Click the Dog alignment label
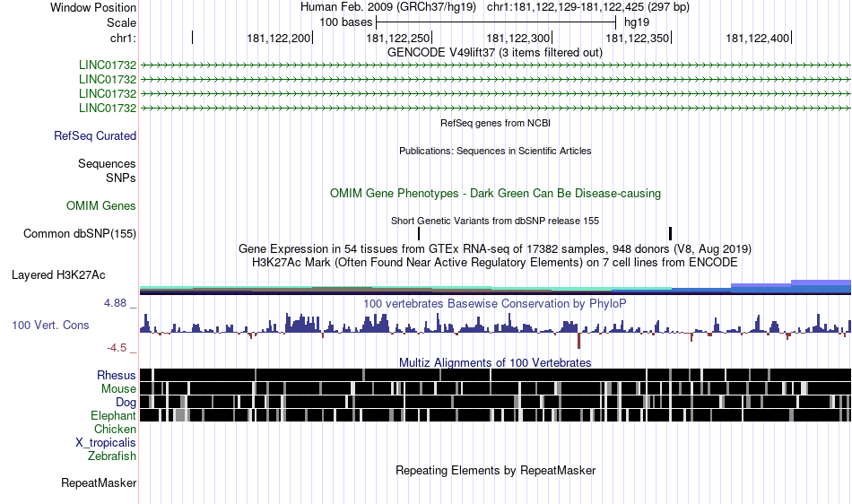 (x=126, y=403)
